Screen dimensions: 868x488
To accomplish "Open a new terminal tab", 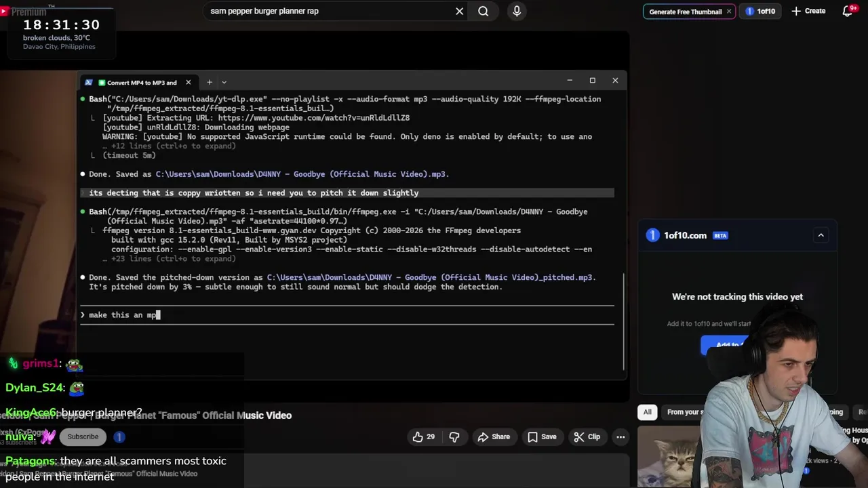I will click(210, 83).
